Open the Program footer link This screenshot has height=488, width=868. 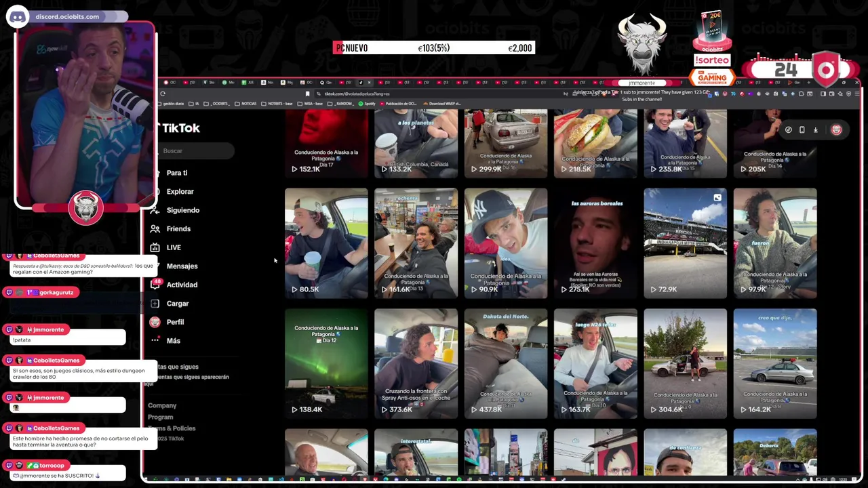[161, 417]
